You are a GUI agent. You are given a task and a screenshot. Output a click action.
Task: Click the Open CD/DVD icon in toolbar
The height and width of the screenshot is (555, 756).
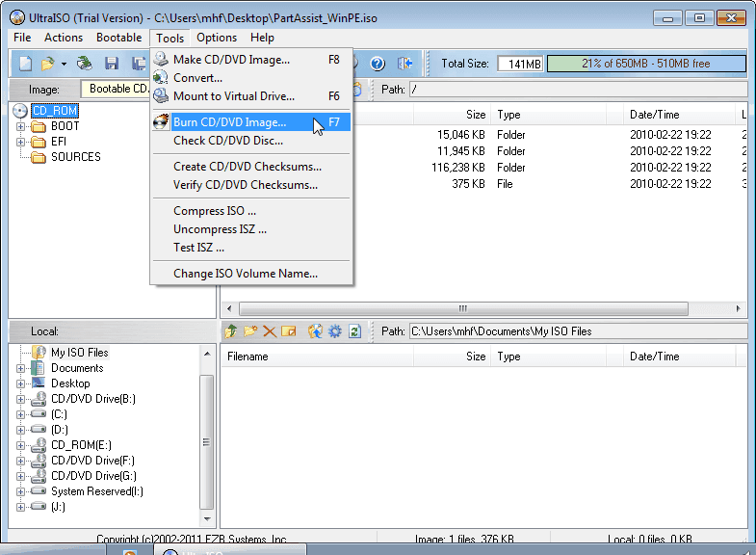[x=85, y=64]
